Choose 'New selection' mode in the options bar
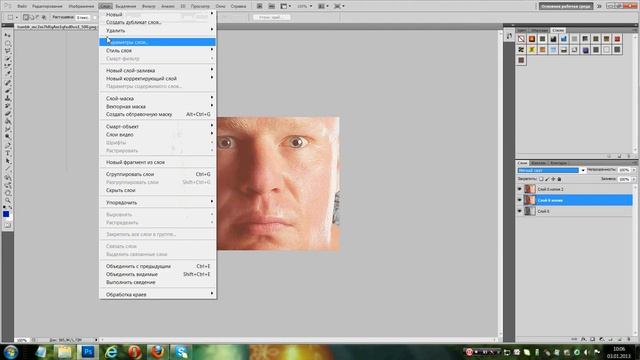The width and height of the screenshot is (640, 360). [x=26, y=17]
